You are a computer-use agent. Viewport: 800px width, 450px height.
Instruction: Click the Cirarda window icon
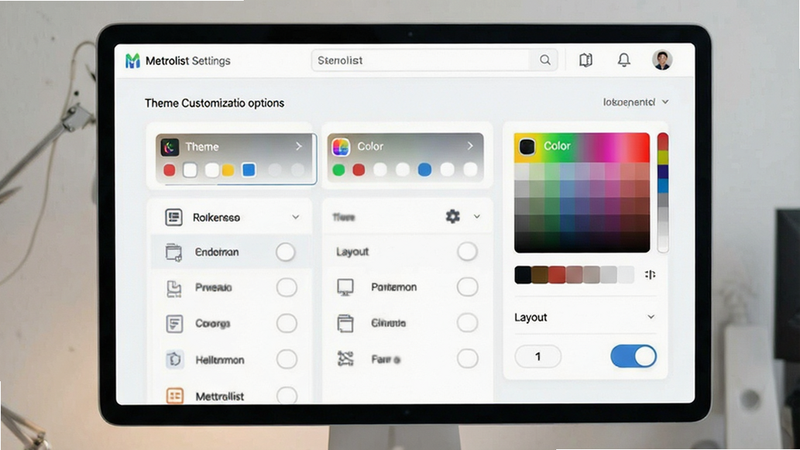[x=345, y=323]
